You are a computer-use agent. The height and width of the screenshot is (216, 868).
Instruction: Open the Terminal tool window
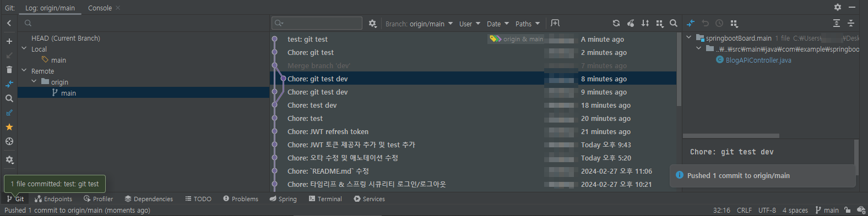[x=325, y=199]
